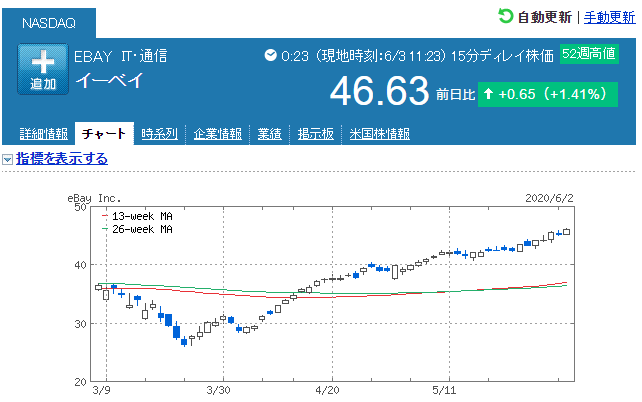Click the plus 追加 add button
Viewport: 642px width, 402px height.
pos(43,69)
